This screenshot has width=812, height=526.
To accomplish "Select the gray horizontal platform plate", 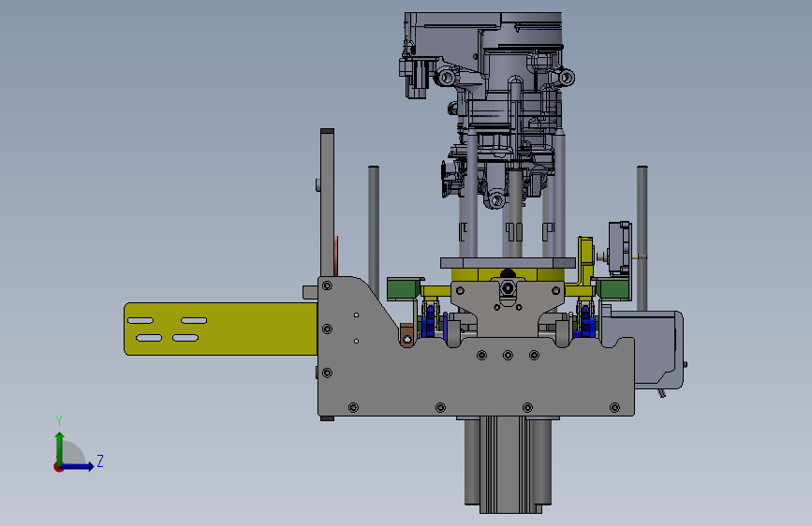I will (508, 263).
